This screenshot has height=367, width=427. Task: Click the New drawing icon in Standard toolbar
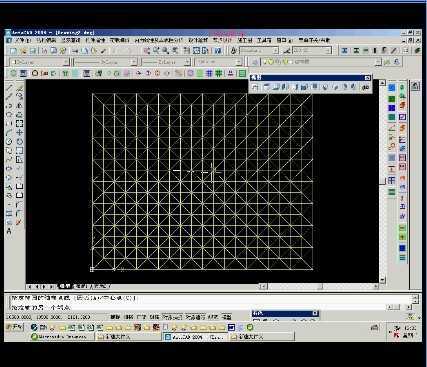[x=13, y=51]
